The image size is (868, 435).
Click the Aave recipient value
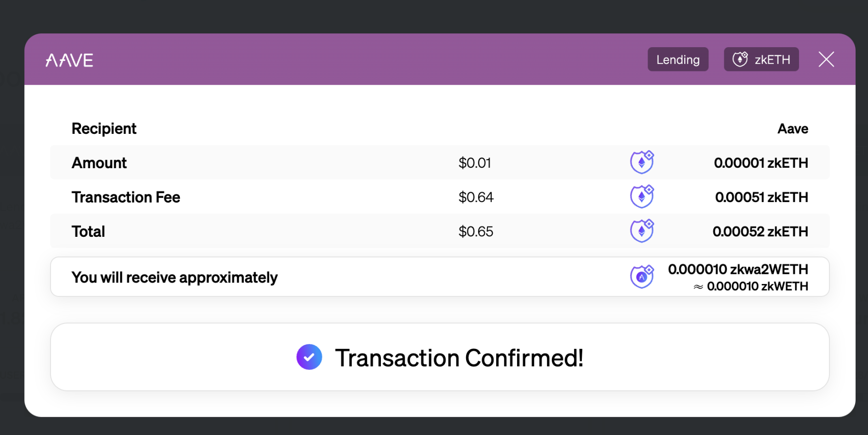(792, 129)
